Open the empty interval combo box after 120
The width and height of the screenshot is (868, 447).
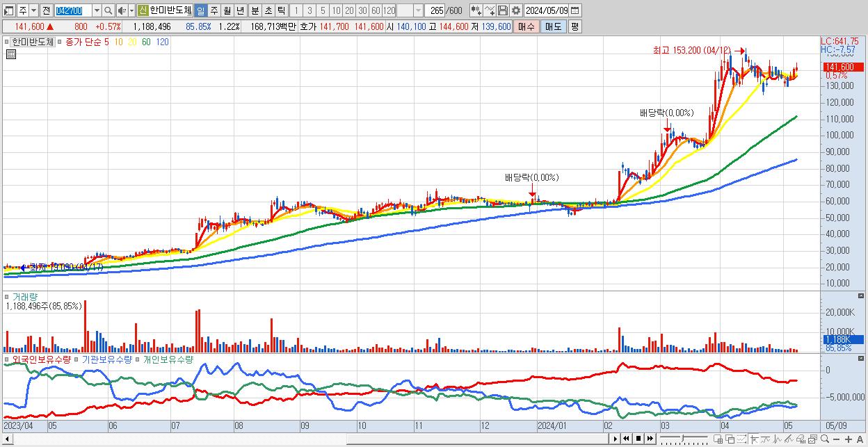pyautogui.click(x=410, y=10)
